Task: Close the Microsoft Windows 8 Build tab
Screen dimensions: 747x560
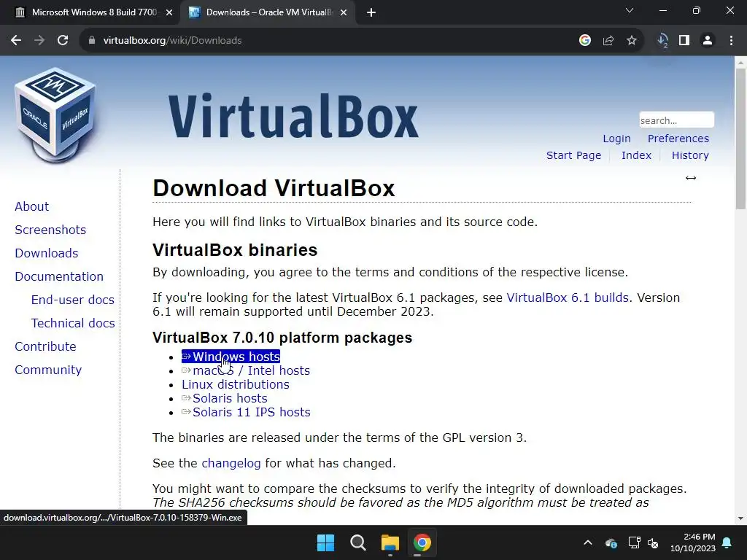Action: click(x=169, y=12)
